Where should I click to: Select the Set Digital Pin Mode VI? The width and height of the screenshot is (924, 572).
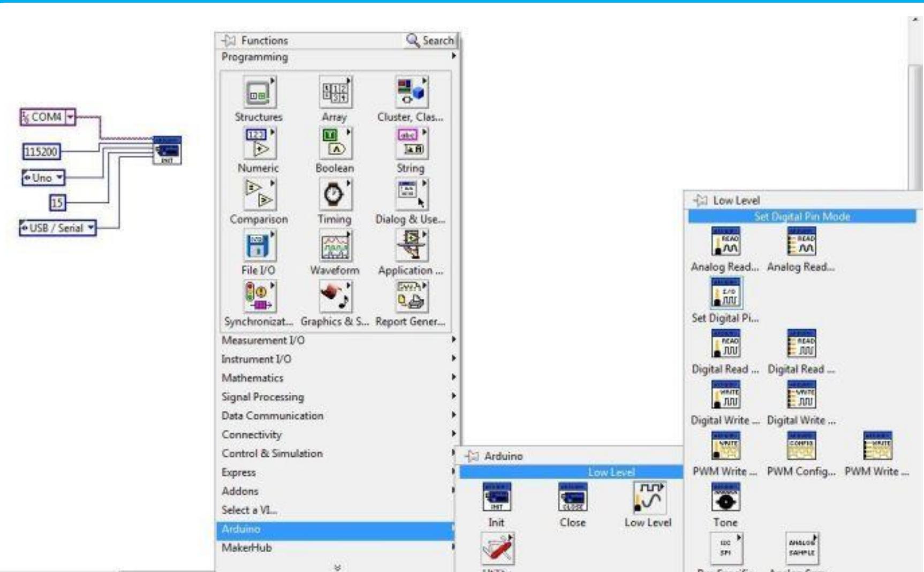725,292
